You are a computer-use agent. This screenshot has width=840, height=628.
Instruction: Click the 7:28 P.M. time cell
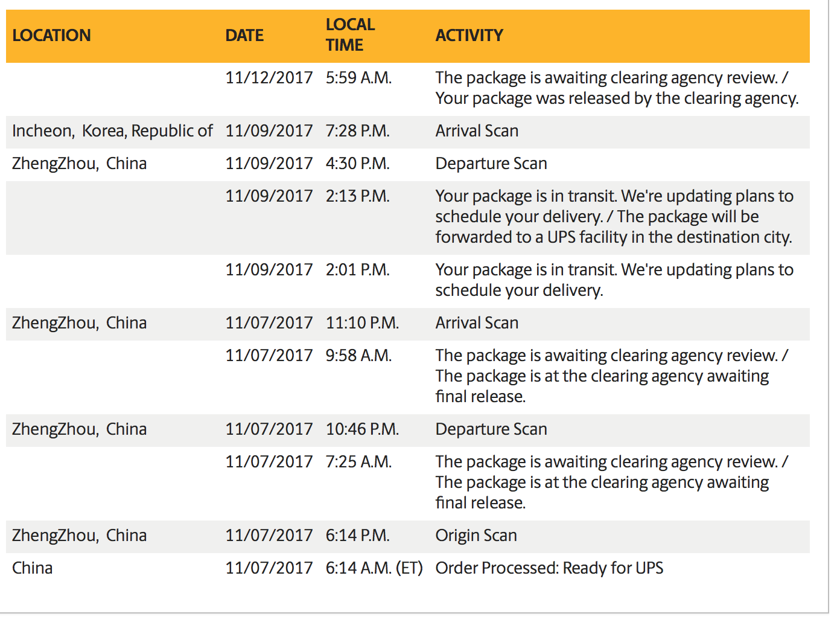(x=357, y=131)
